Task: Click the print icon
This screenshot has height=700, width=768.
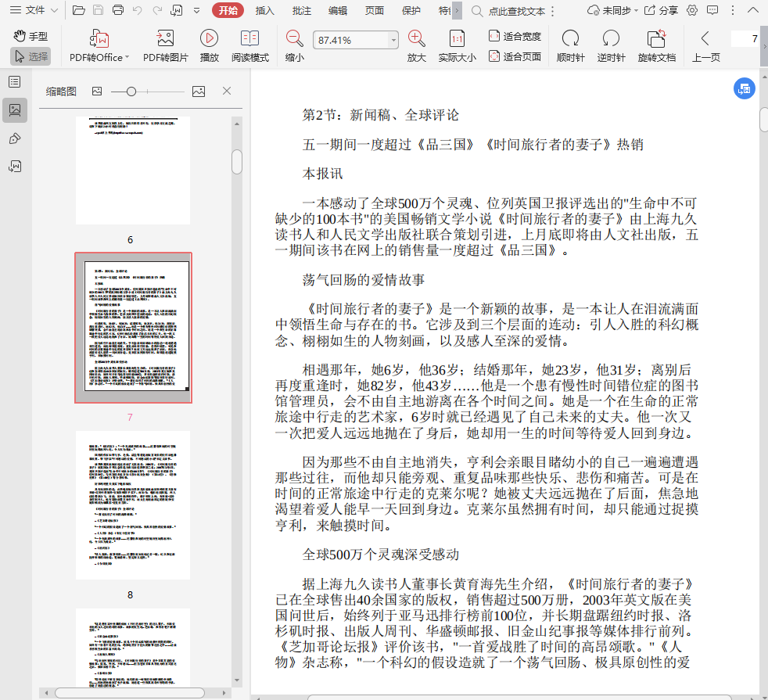Action: [x=118, y=10]
